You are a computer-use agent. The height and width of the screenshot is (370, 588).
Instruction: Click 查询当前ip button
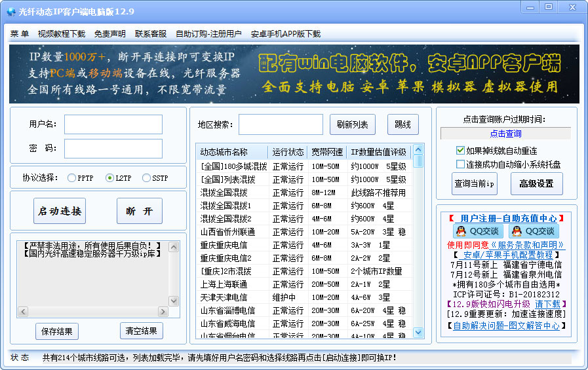[475, 183]
